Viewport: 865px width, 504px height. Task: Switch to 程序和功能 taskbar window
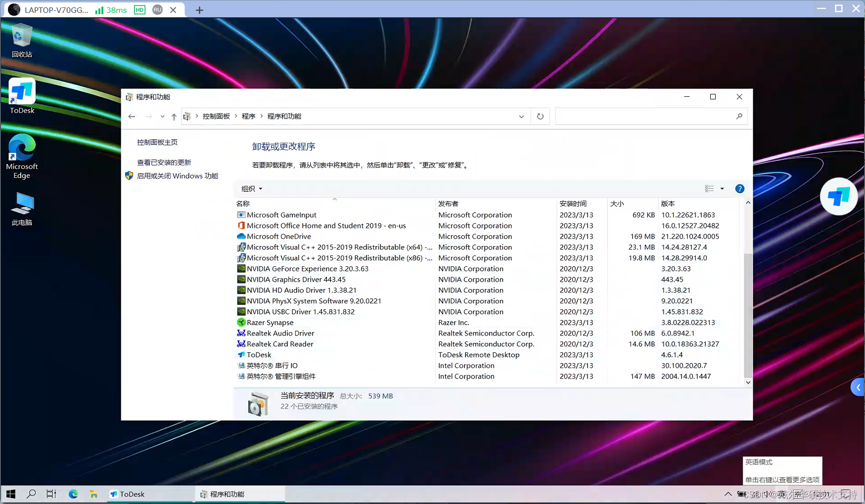tap(241, 494)
